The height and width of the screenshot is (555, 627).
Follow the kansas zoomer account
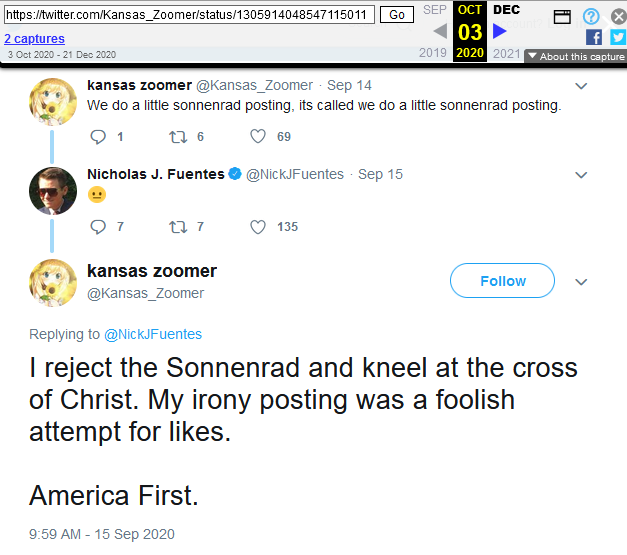pos(502,281)
